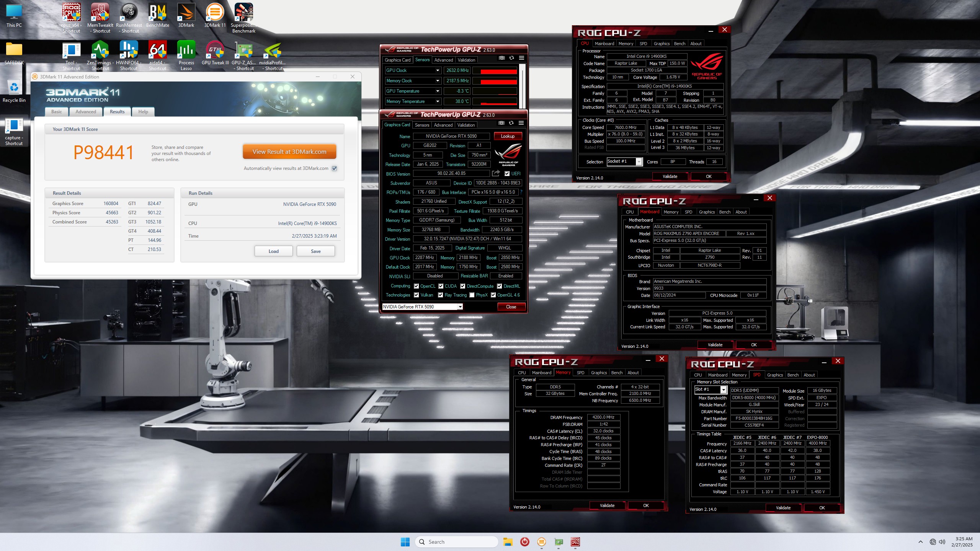Open the NVIDIA GeForce RTX 5090 GPU selector dropdown

tap(423, 307)
